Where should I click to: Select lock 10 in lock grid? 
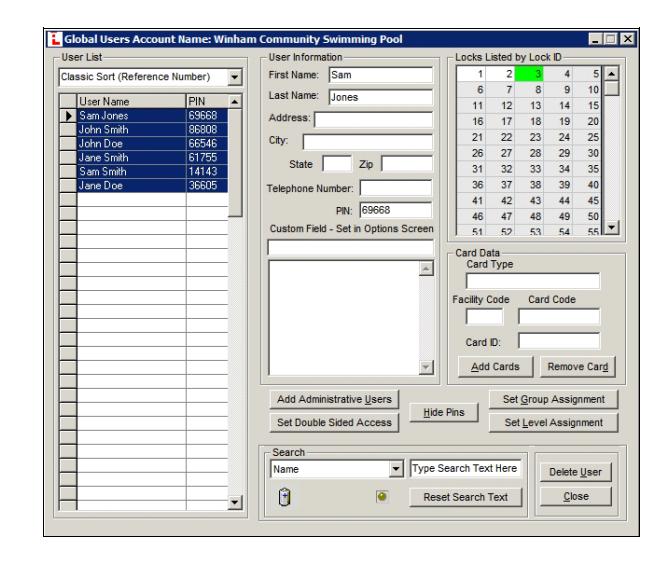587,90
